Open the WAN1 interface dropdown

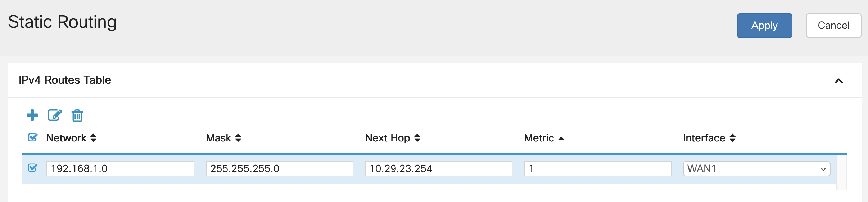(x=756, y=169)
